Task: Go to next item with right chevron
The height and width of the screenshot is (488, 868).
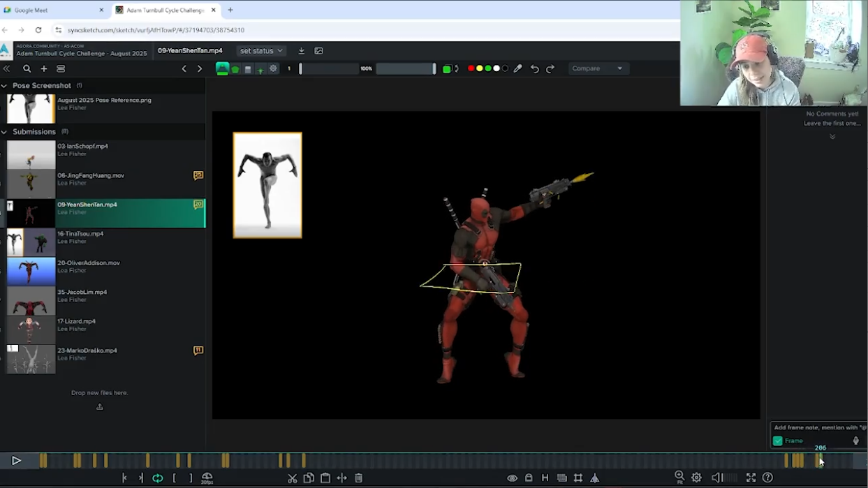Action: pos(200,68)
